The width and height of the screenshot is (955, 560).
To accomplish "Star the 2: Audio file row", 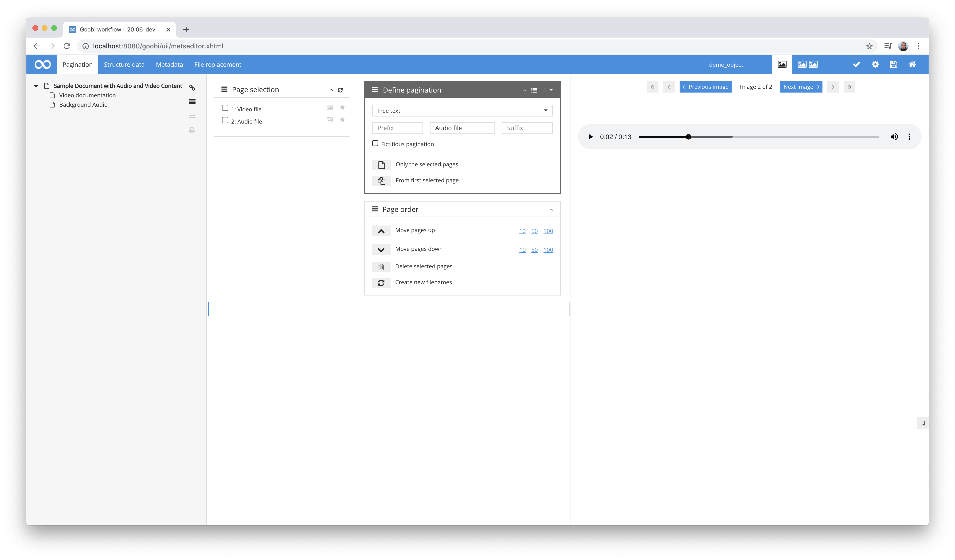I will (342, 120).
